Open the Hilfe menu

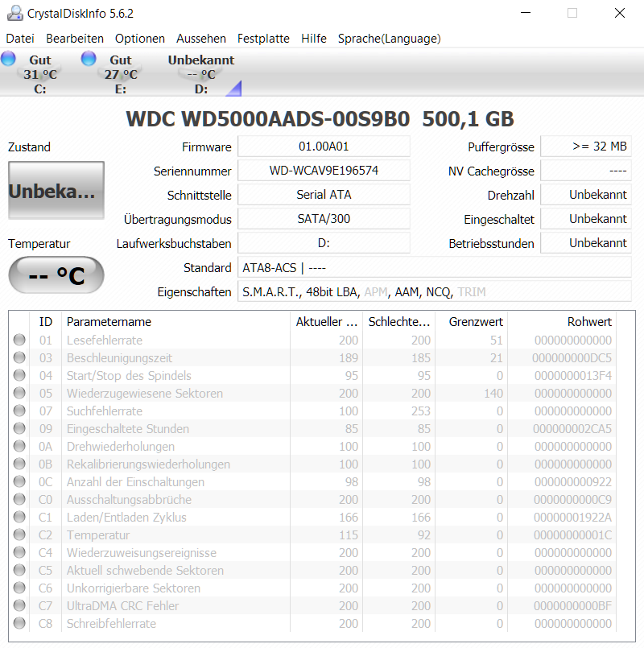[314, 39]
